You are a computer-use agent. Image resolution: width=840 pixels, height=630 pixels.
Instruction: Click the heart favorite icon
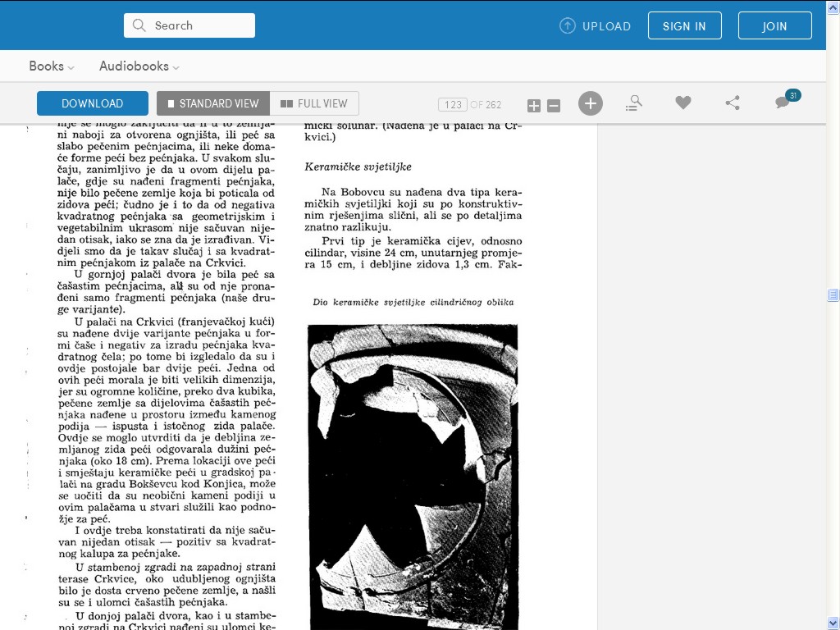pyautogui.click(x=683, y=103)
